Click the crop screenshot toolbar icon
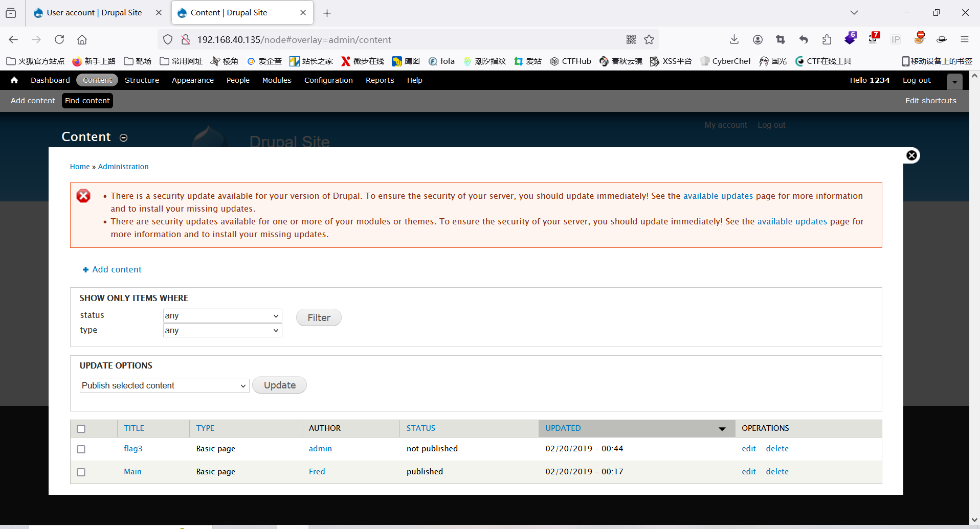Image resolution: width=980 pixels, height=529 pixels. click(x=781, y=39)
